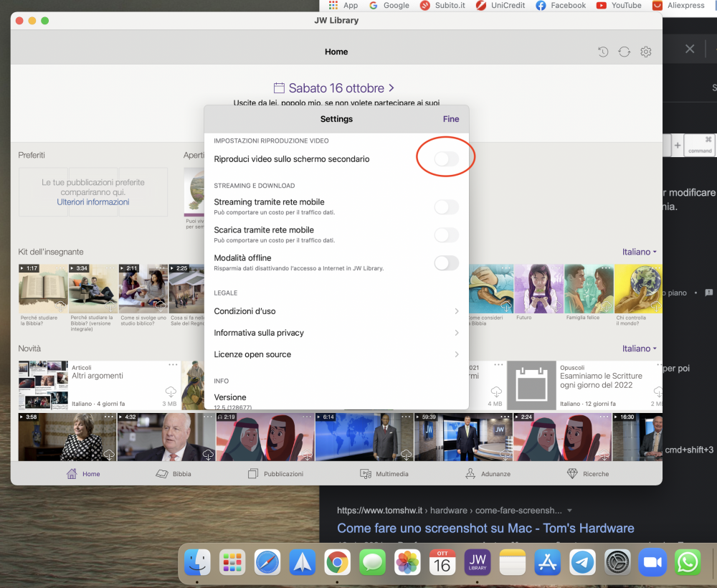Enable Streaming tramite rete mobile
This screenshot has height=588, width=717.
point(446,207)
